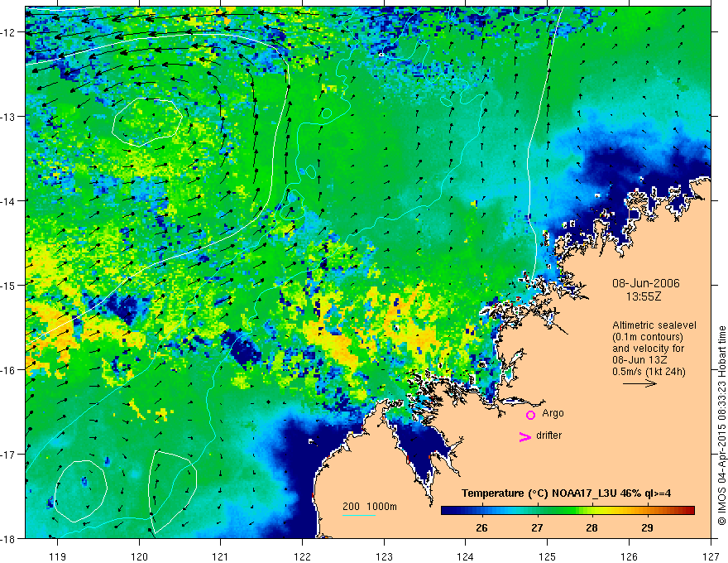Image resolution: width=728 pixels, height=563 pixels.
Task: Click the '08-Jun-2006' date label
Action: [645, 283]
